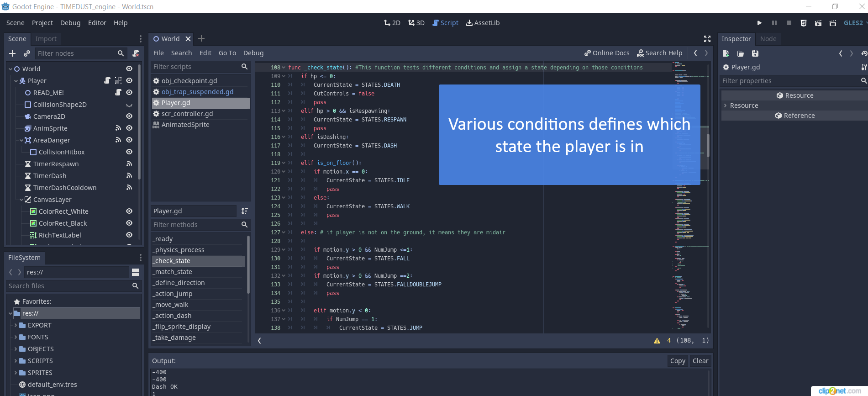868x396 pixels.
Task: Switch to the Node tab
Action: click(x=768, y=39)
